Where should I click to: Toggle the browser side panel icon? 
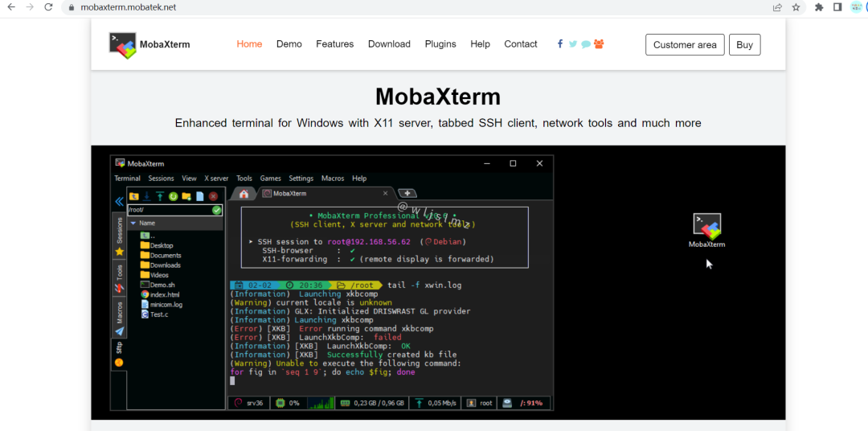coord(837,7)
